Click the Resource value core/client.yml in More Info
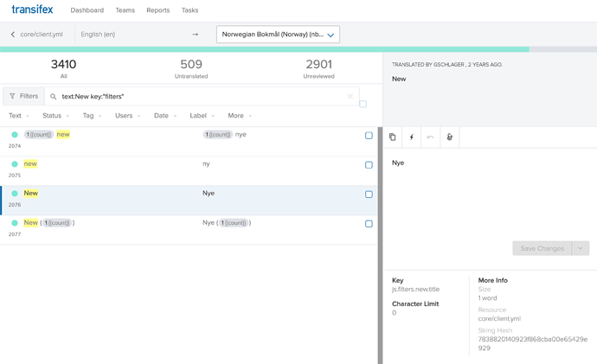Viewport: 597px width, 364px height. [499, 319]
